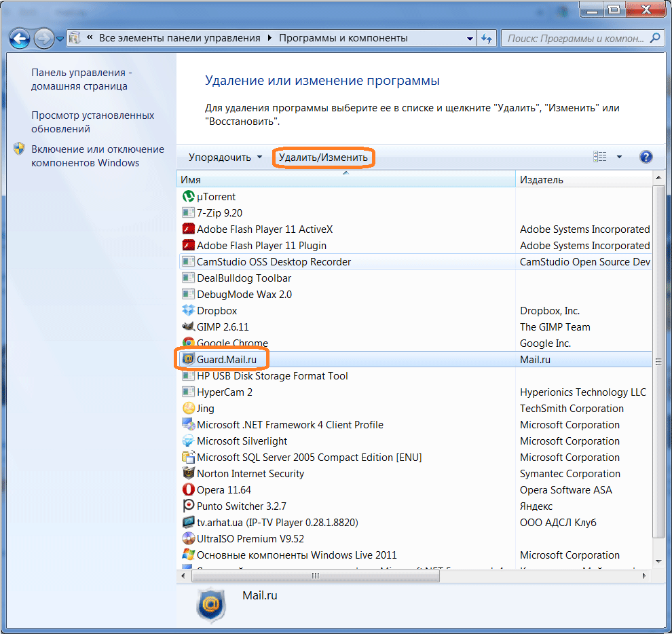Click the Dropbox box icon

pos(188,310)
